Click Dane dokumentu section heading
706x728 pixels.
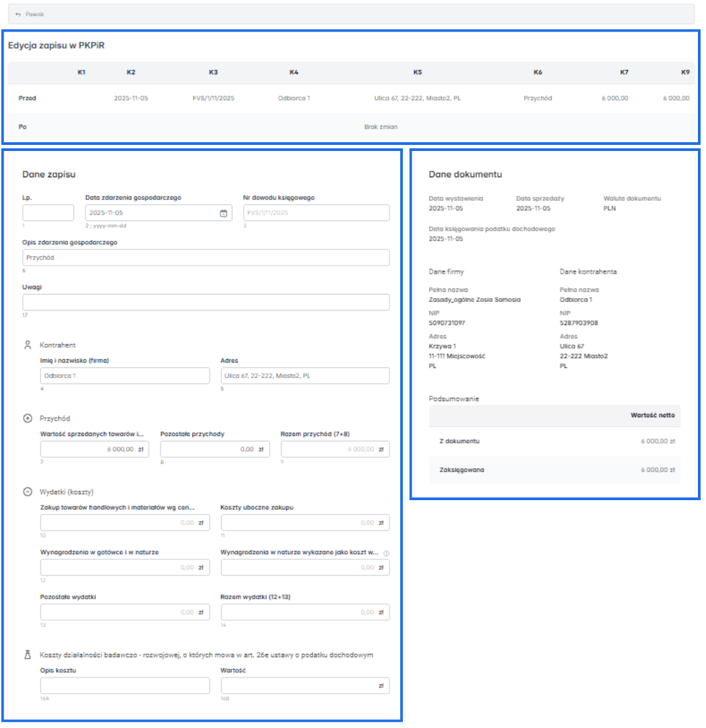pyautogui.click(x=466, y=175)
